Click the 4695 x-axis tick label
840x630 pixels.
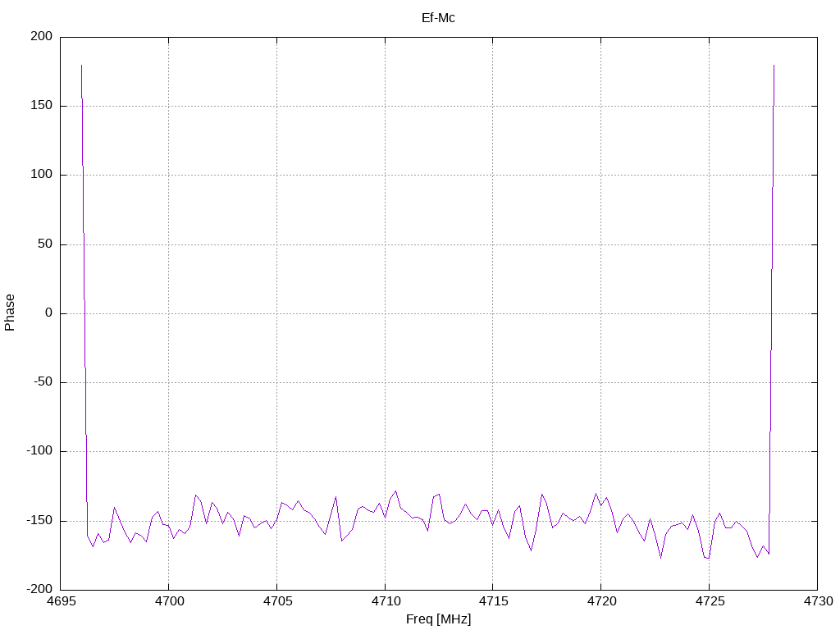click(61, 601)
